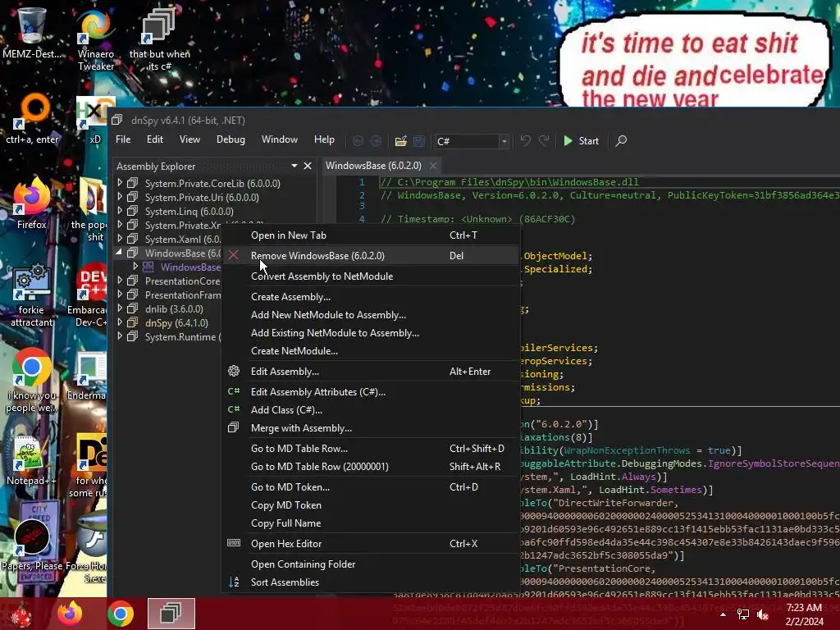Click the MEMZ-Dest... recycle bin desktop icon
840x630 pixels.
(32, 33)
